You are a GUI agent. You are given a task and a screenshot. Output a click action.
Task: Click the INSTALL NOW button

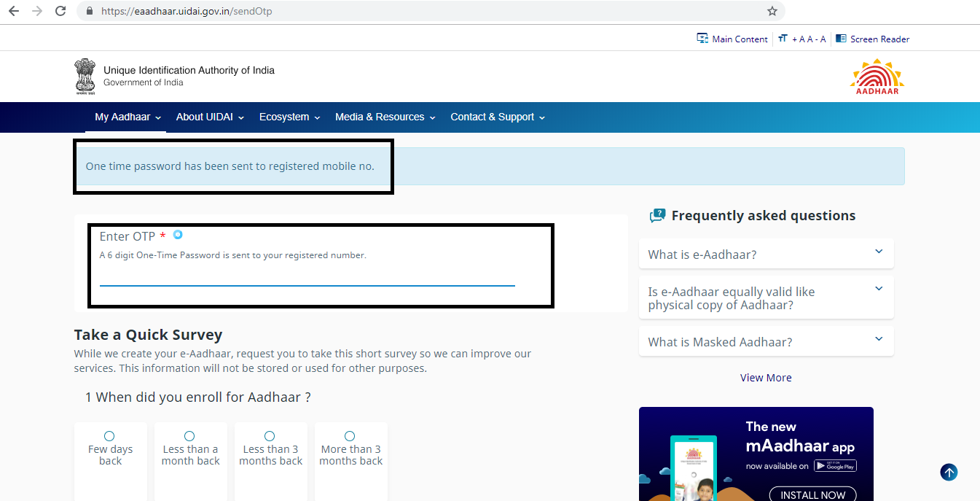[x=812, y=494]
